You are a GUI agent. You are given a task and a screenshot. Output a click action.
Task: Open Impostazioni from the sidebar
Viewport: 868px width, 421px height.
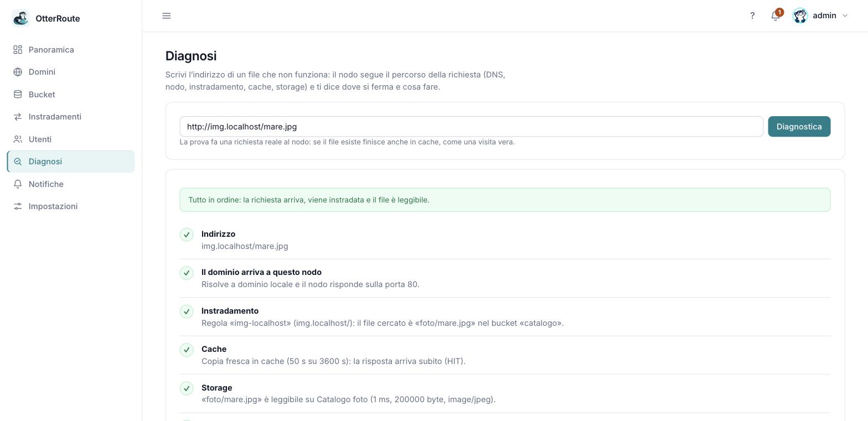point(71,206)
